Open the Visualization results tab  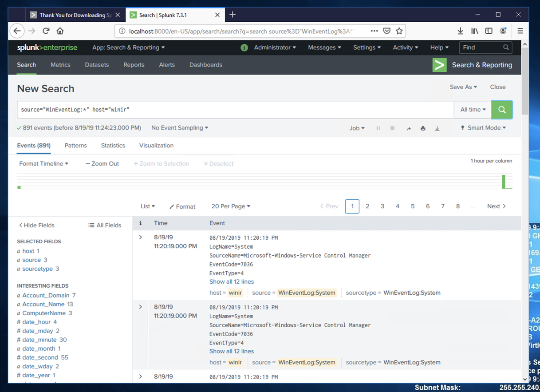156,146
